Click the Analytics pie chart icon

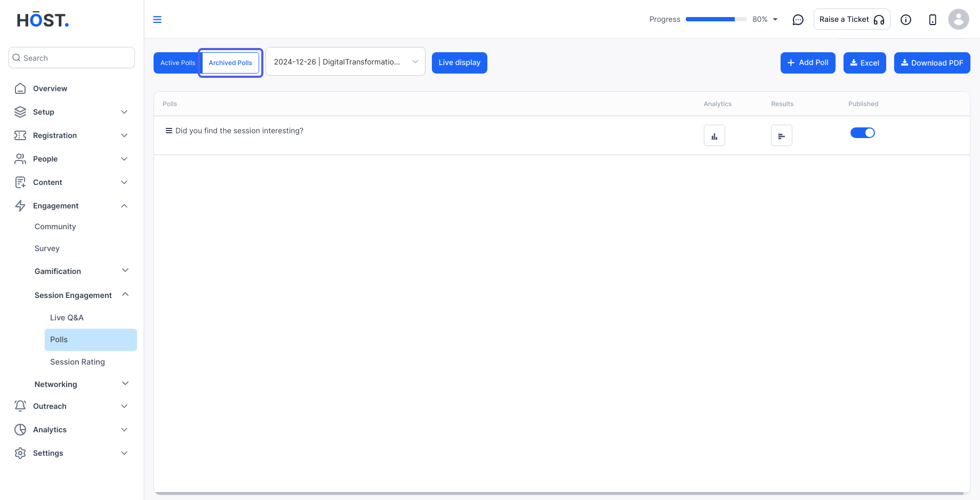pyautogui.click(x=20, y=430)
